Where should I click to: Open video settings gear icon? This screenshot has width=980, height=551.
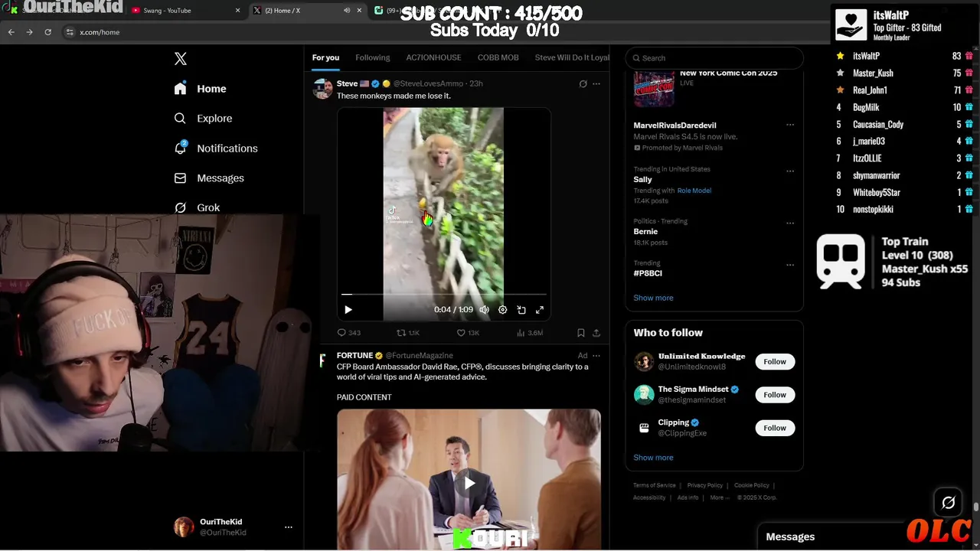point(502,310)
